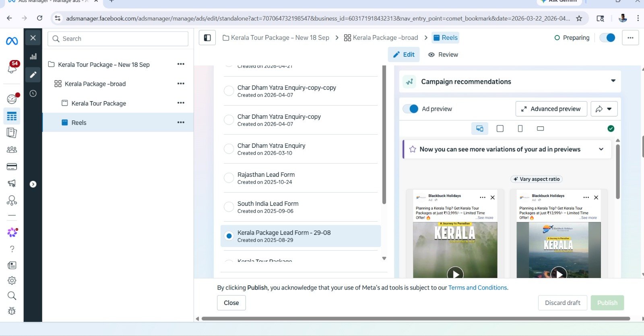Switch to the Review tab
The image size is (644, 336).
pos(443,54)
